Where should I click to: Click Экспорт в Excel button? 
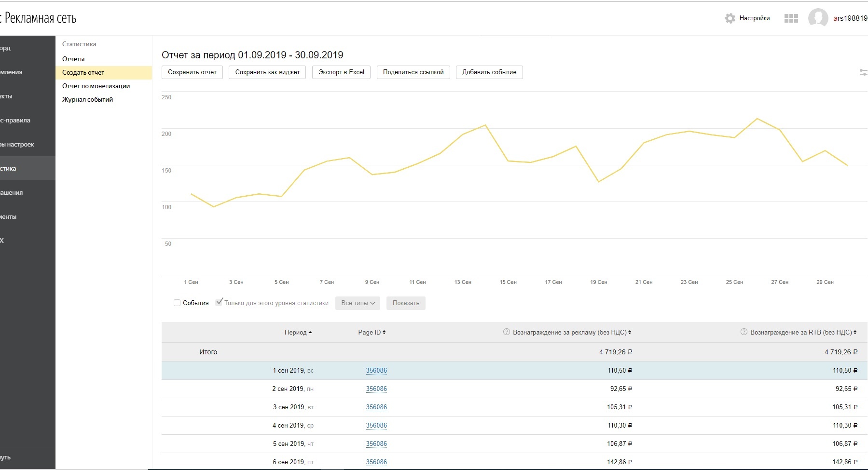(341, 72)
